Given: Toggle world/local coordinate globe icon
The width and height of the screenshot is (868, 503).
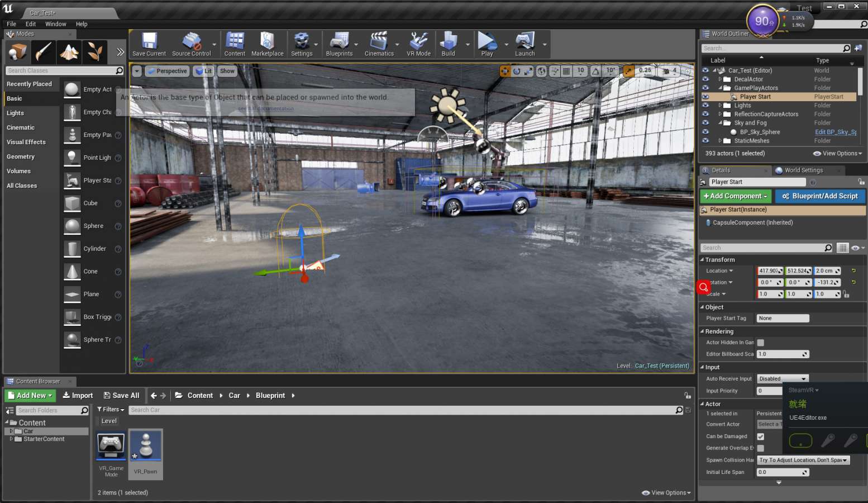Looking at the screenshot, I should coord(541,71).
